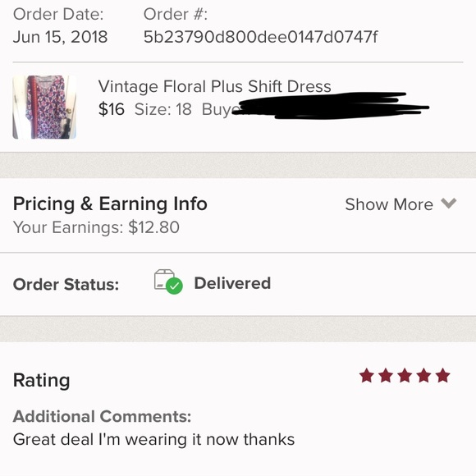
Task: Expand Pricing & Earning Info chevron
Action: [x=448, y=204]
